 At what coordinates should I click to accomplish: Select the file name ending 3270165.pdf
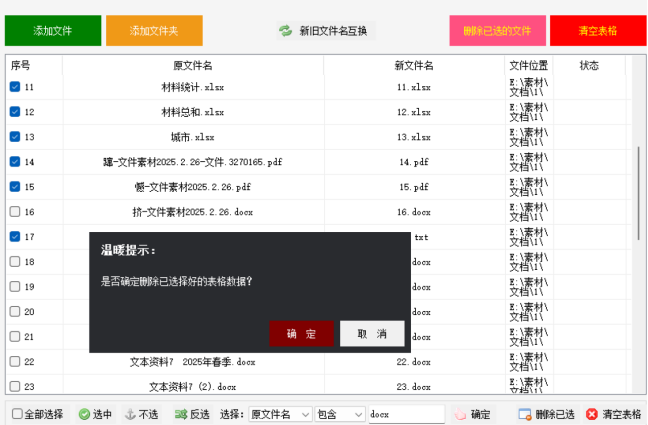[x=193, y=162]
